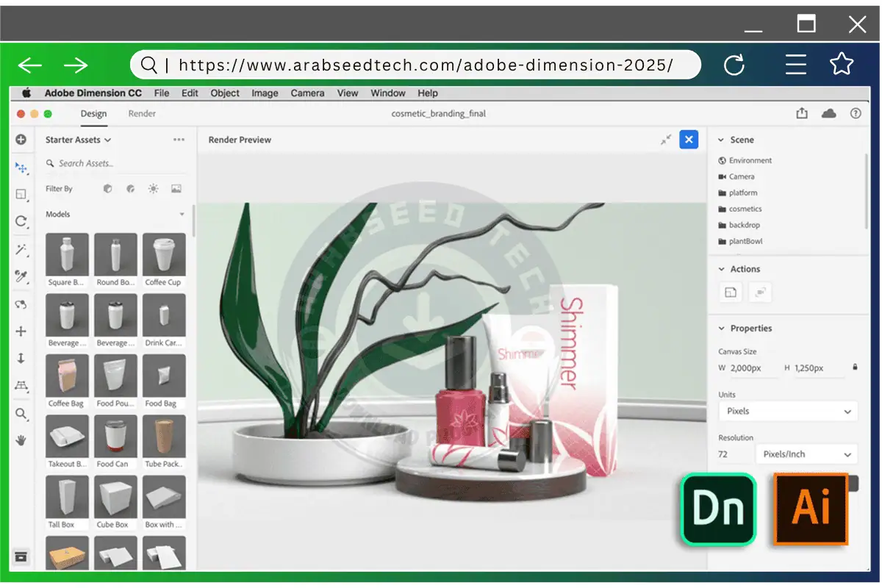Image resolution: width=882 pixels, height=588 pixels.
Task: Select the Sampler eyedropper tool
Action: tap(21, 276)
